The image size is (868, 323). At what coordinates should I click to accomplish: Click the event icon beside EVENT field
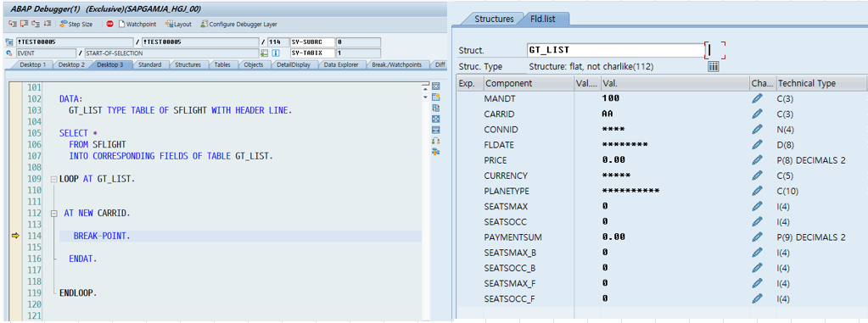click(9, 53)
